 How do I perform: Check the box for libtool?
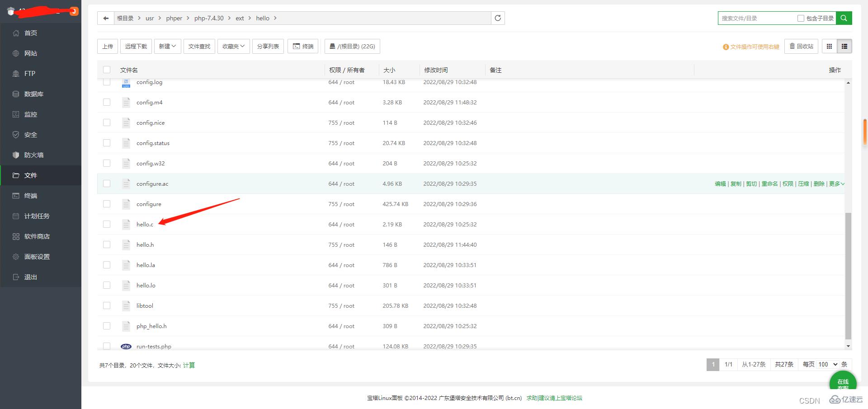107,306
